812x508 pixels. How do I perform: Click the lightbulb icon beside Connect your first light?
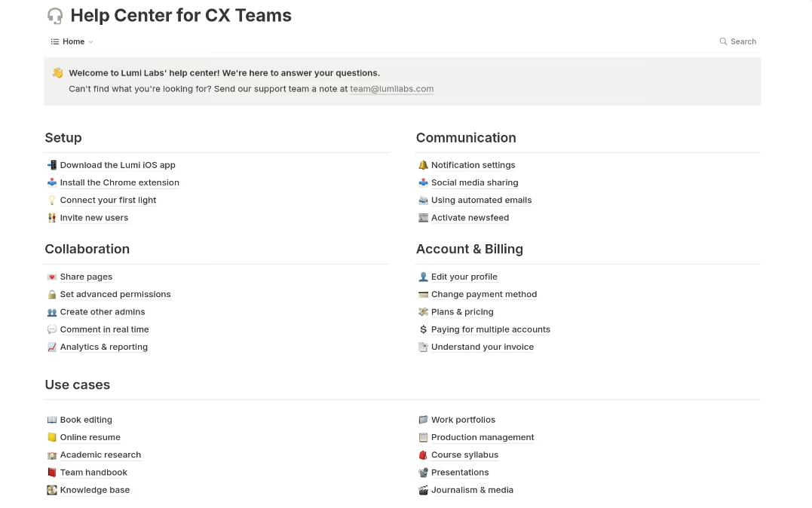pyautogui.click(x=51, y=200)
